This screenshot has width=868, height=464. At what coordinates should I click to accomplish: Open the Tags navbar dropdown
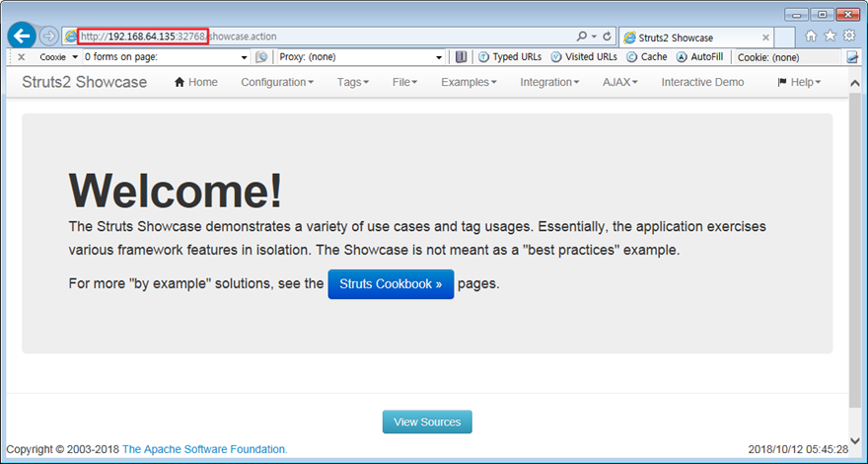click(353, 82)
